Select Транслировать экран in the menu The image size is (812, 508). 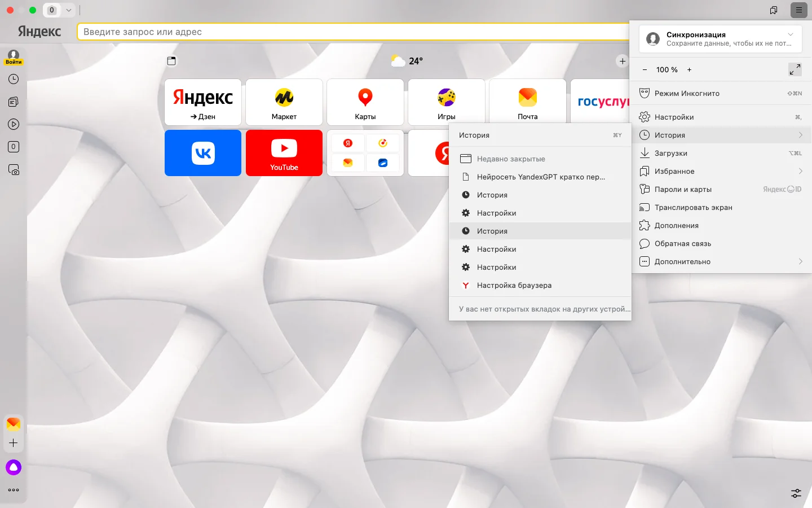(x=722, y=208)
